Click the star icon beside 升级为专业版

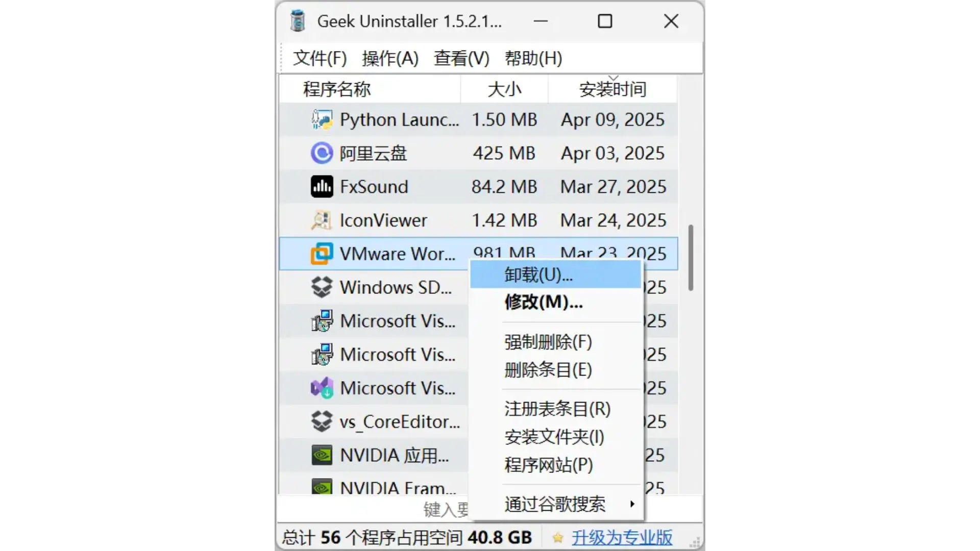click(558, 538)
